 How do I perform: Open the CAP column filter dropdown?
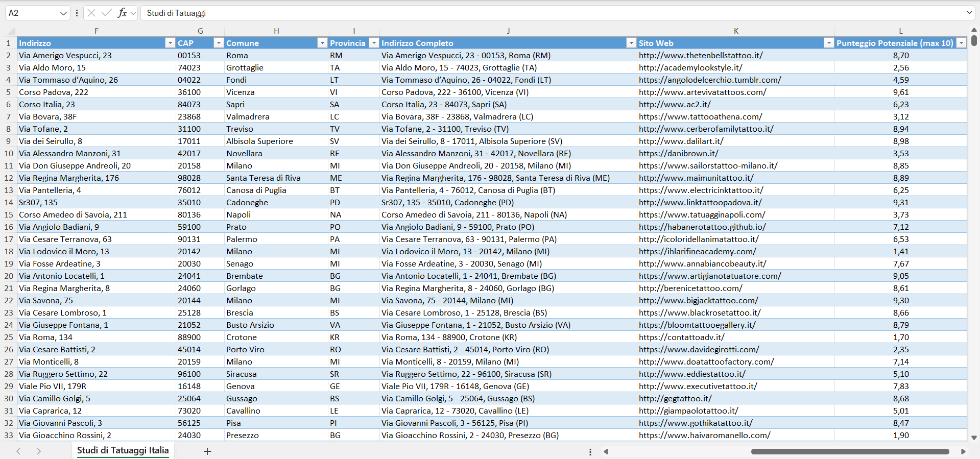click(219, 43)
